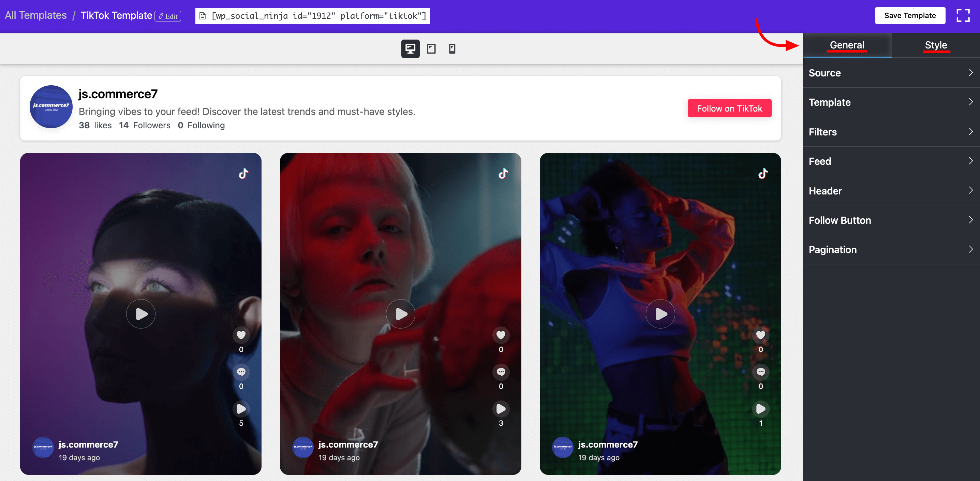
Task: Switch to mobile preview mode
Action: pyautogui.click(x=452, y=49)
